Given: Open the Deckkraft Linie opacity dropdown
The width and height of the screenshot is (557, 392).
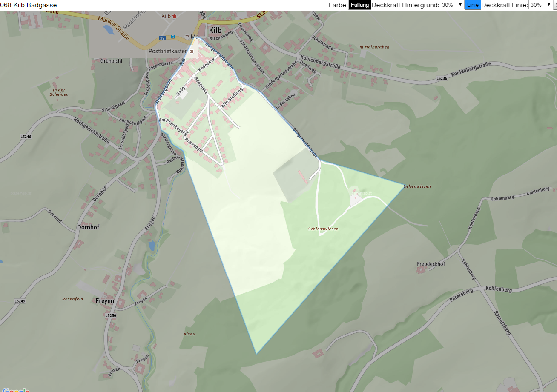Looking at the screenshot, I should tap(540, 5).
